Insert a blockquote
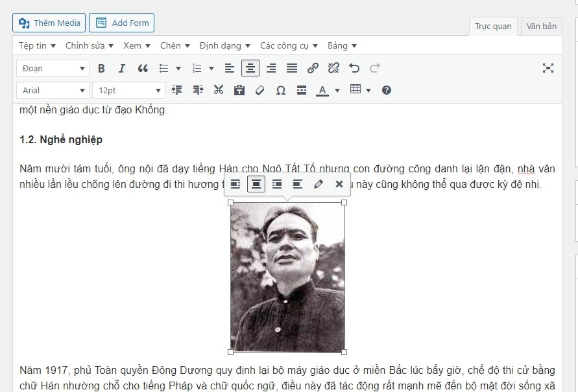The width and height of the screenshot is (578, 392). [x=143, y=68]
